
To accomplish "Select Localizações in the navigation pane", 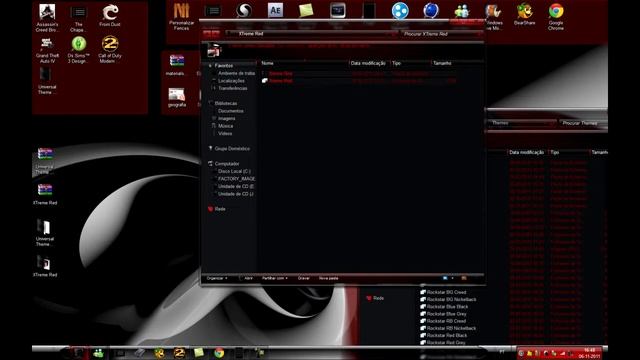I will click(231, 81).
